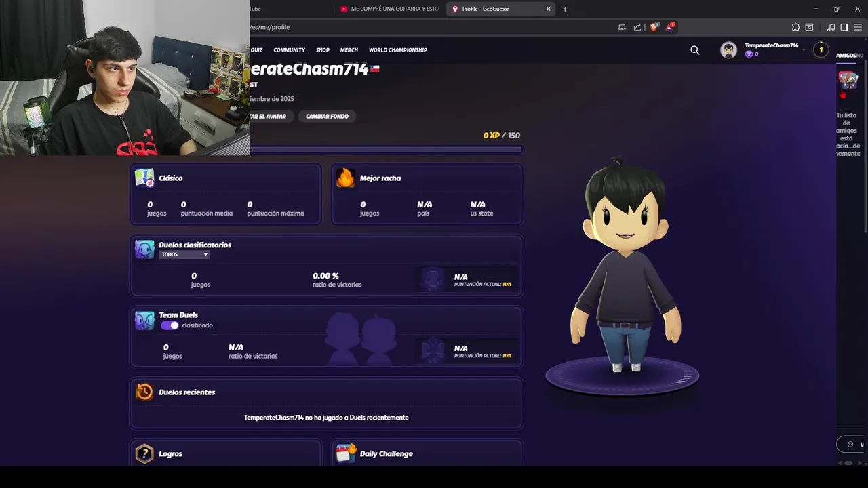Open the tab search icon in toolbar
Image resolution: width=868 pixels, height=488 pixels.
point(809,27)
